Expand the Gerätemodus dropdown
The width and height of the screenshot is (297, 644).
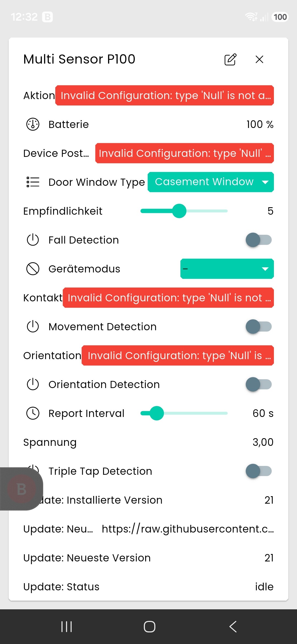coord(227,269)
